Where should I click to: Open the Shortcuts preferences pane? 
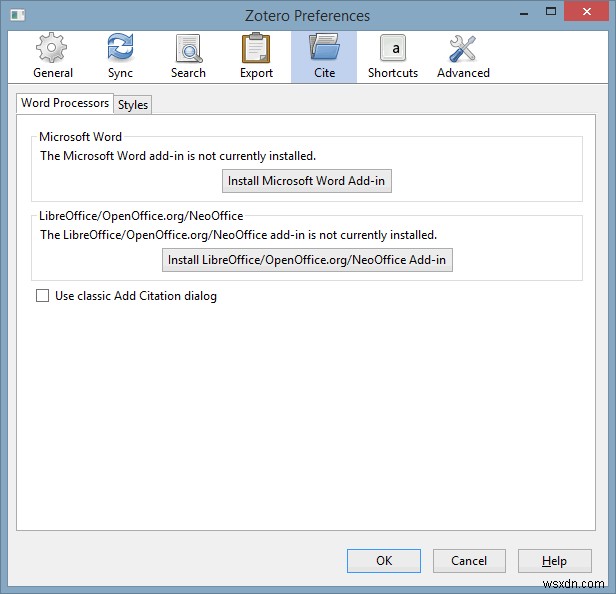coord(393,57)
